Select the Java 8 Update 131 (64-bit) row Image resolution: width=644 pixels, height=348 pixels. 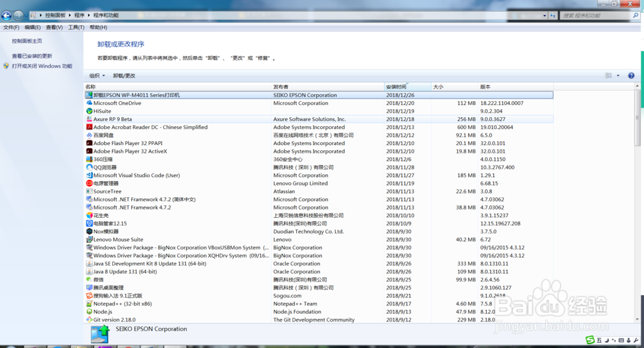click(x=319, y=271)
